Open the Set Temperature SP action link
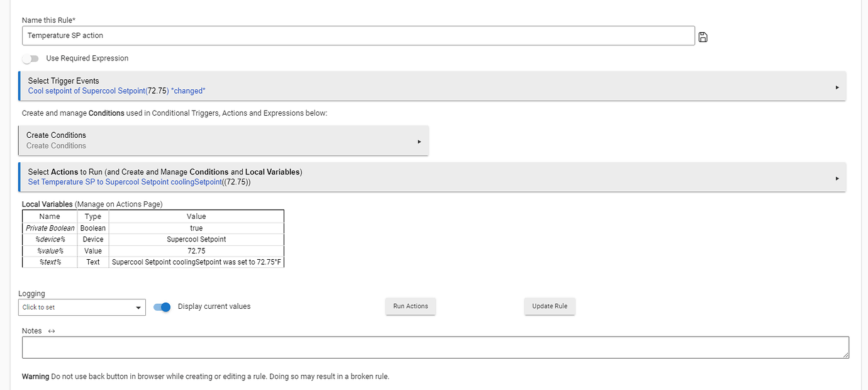Viewport: 868px width, 390px height. (140, 182)
